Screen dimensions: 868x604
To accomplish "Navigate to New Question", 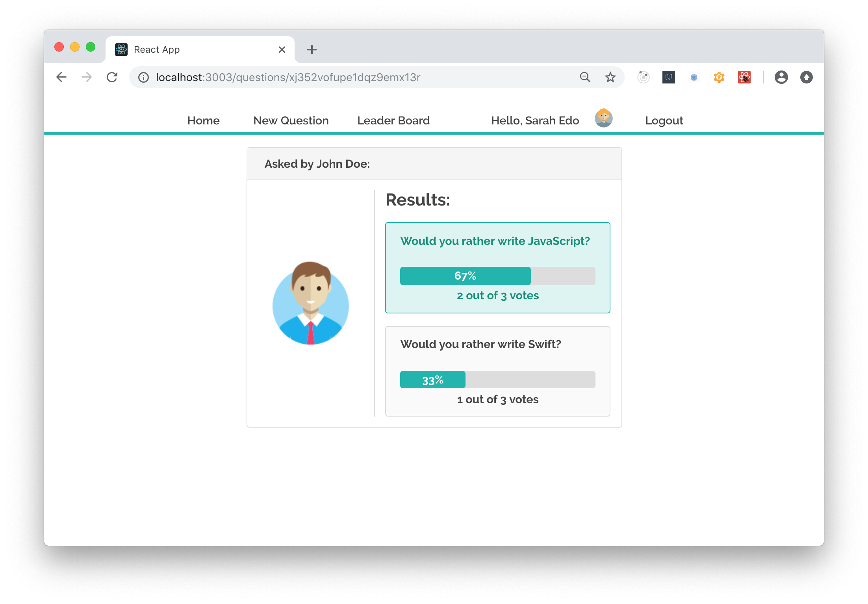I will coord(291,120).
